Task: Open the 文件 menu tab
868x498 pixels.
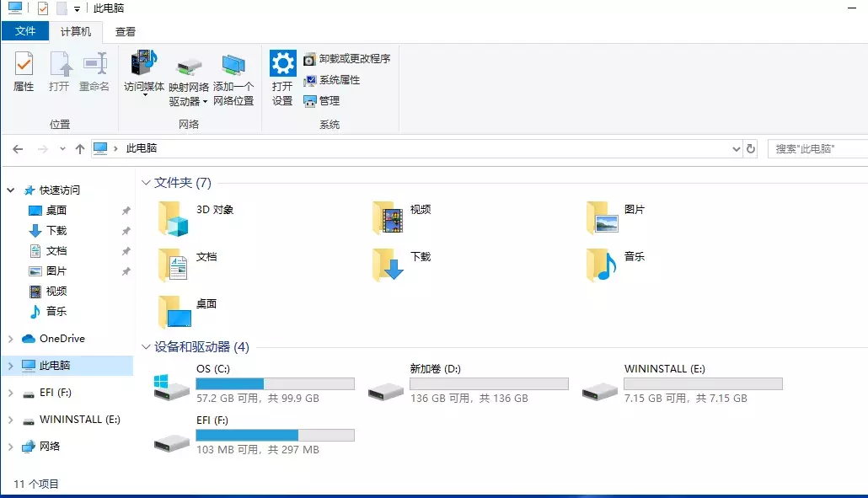Action: point(25,31)
